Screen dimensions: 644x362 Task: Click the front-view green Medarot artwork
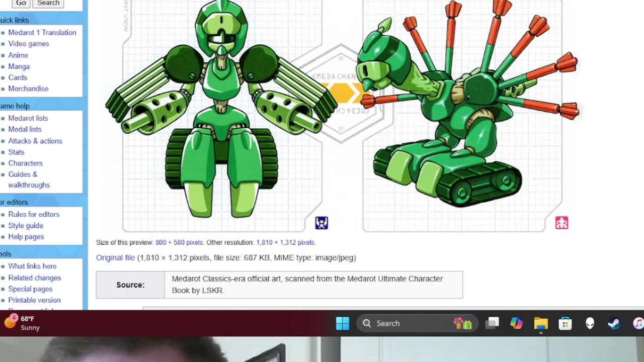(x=221, y=108)
